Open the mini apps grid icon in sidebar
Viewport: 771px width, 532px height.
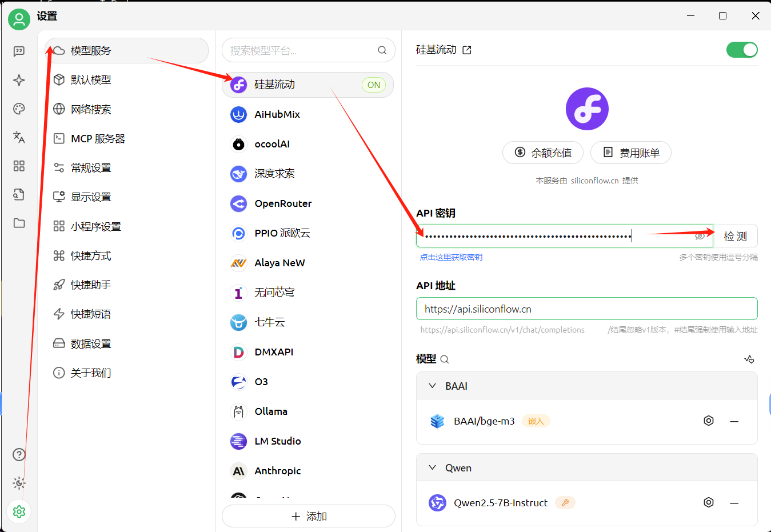[x=19, y=166]
